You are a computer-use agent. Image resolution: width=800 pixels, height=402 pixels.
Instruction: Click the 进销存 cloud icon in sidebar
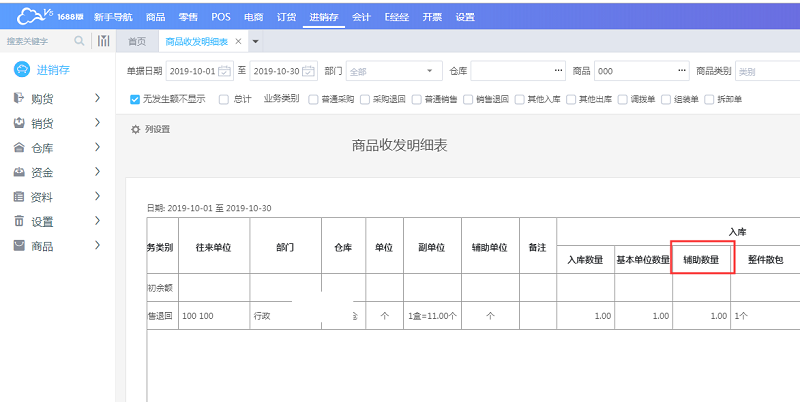(21, 69)
